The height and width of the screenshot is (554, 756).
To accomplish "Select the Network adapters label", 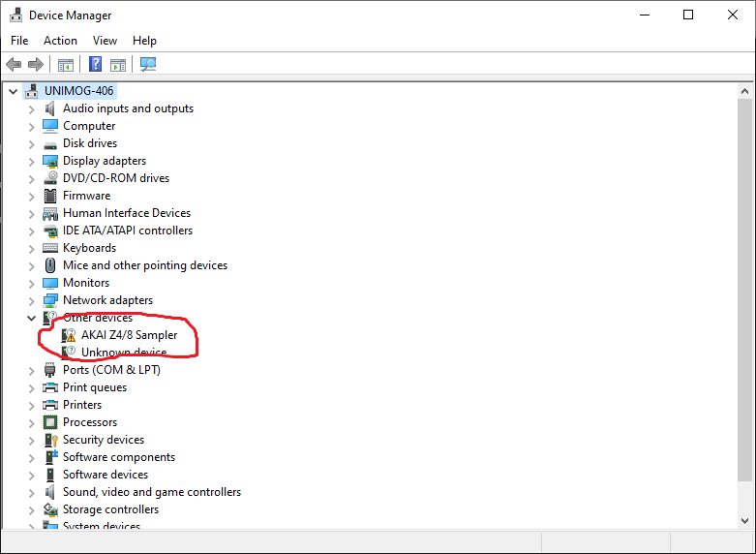I will coord(108,300).
